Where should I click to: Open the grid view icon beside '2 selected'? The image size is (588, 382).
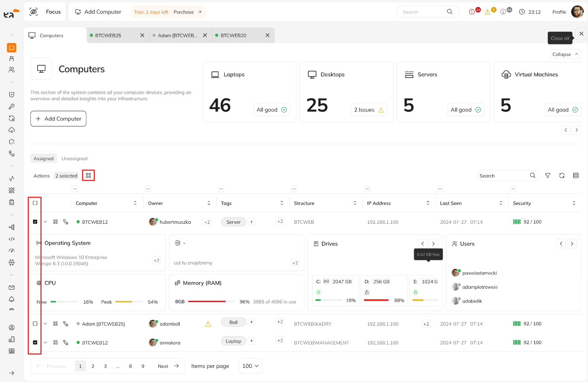(x=88, y=176)
